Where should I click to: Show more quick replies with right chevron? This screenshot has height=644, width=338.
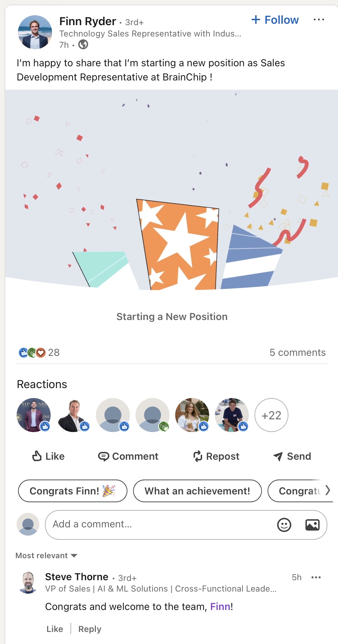[328, 491]
